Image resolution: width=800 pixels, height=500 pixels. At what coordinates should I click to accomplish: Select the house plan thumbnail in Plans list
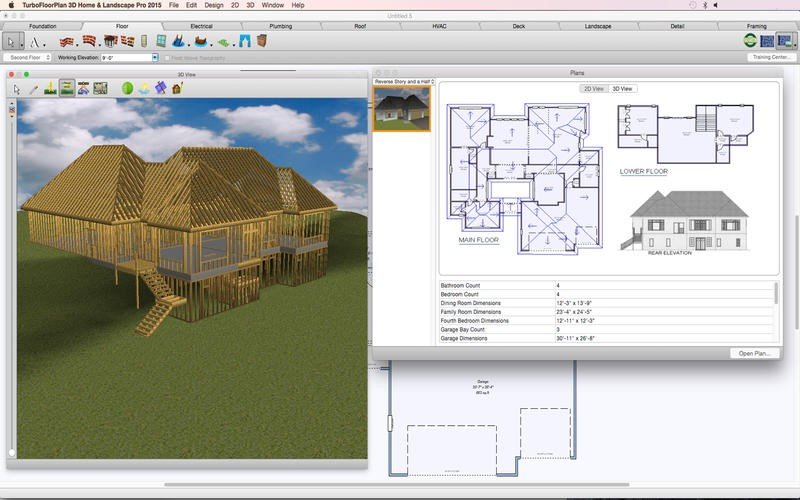click(x=402, y=109)
